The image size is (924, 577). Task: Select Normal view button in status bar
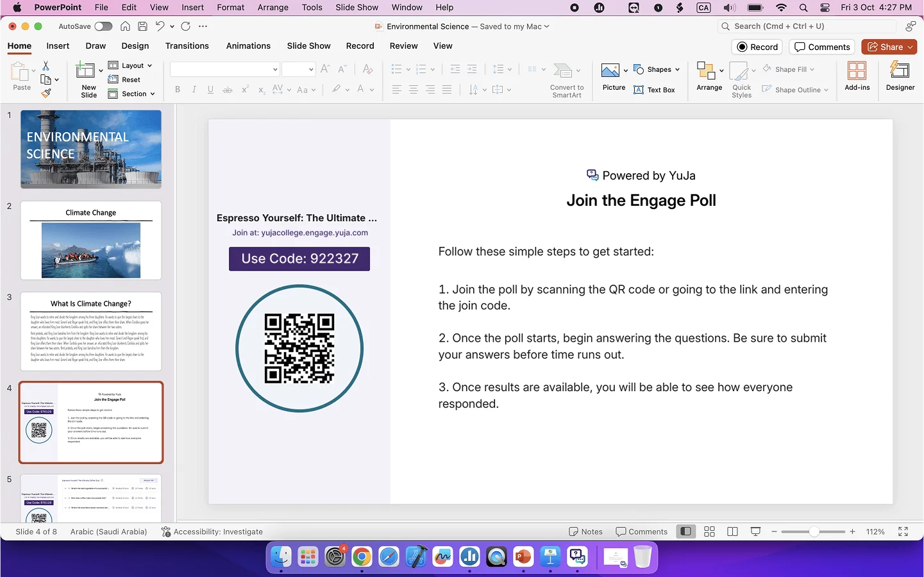point(686,531)
